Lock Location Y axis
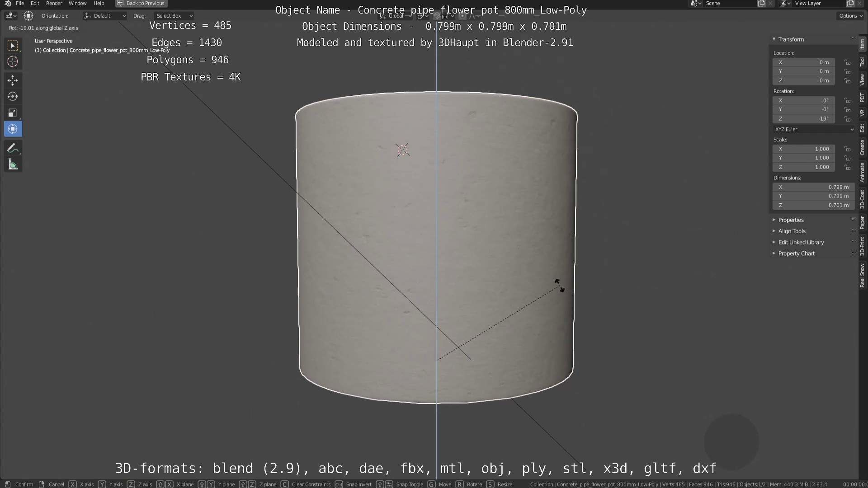The image size is (868, 488). pyautogui.click(x=847, y=71)
